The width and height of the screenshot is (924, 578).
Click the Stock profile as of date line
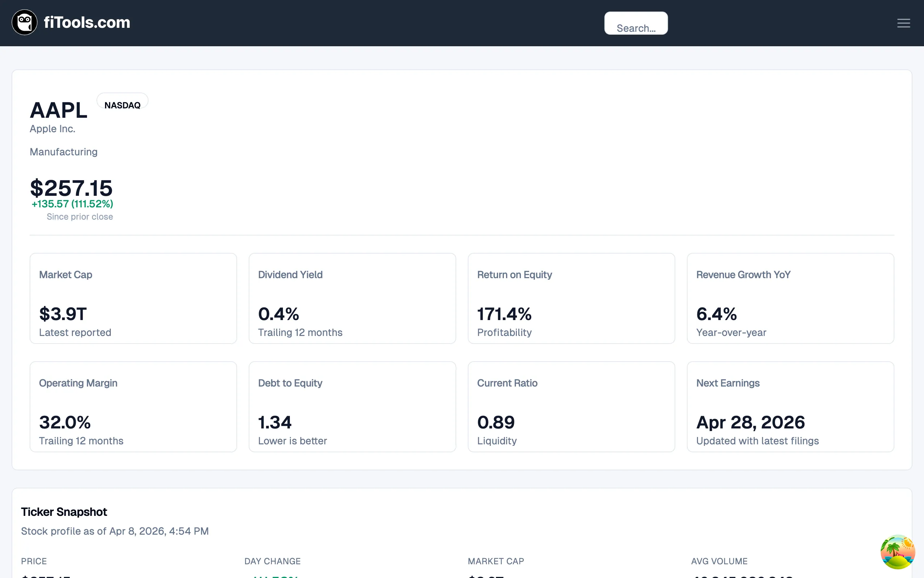pyautogui.click(x=114, y=531)
